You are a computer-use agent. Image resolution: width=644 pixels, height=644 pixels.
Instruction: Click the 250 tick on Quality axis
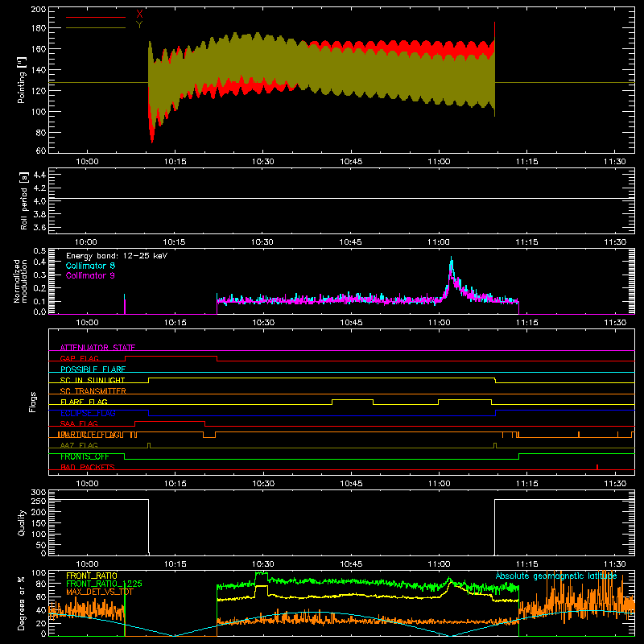pos(39,501)
